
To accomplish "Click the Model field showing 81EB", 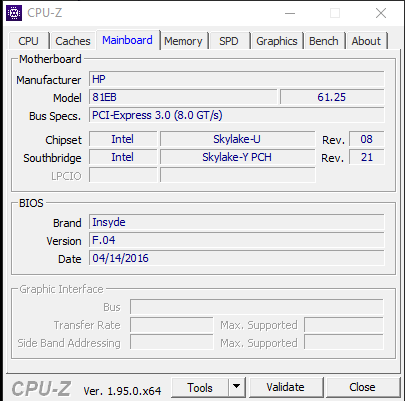I will [183, 97].
